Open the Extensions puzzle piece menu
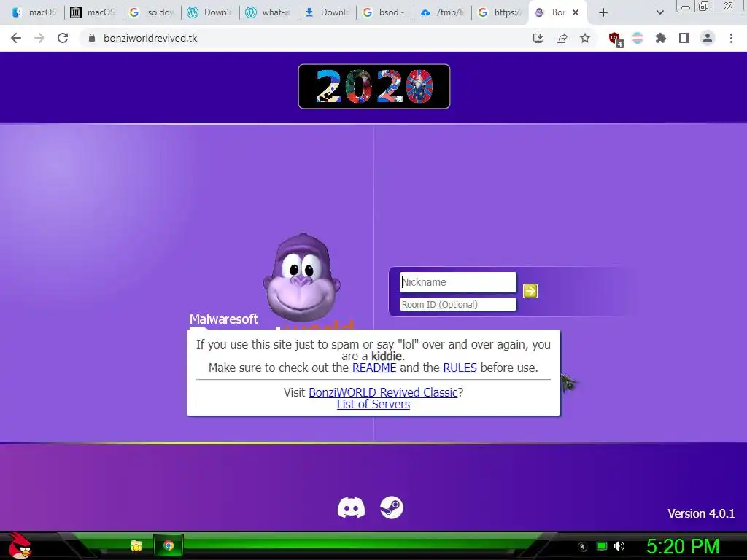This screenshot has height=560, width=747. (x=661, y=38)
